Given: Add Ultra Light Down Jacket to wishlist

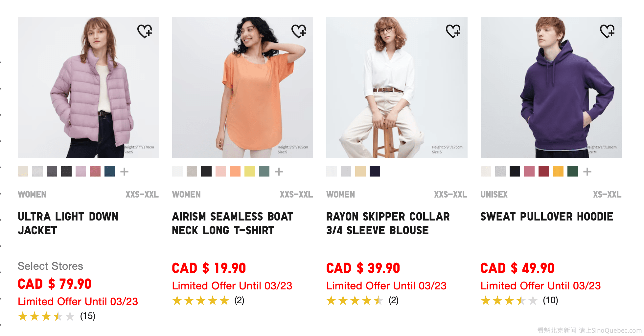Looking at the screenshot, I should pyautogui.click(x=145, y=31).
